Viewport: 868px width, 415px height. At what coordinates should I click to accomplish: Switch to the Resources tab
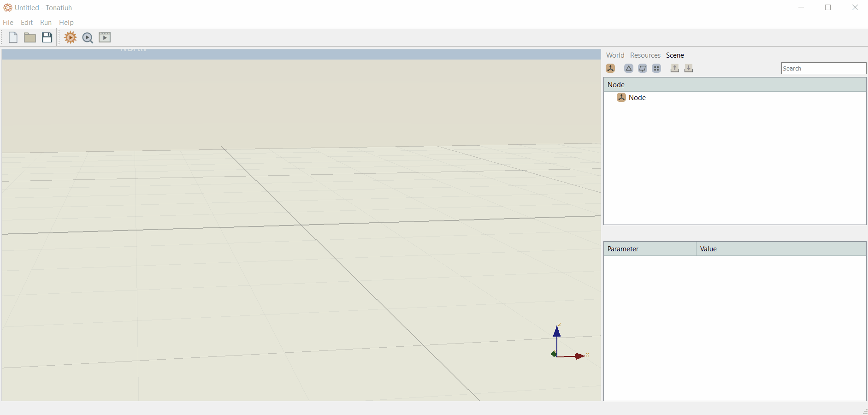[x=645, y=55]
